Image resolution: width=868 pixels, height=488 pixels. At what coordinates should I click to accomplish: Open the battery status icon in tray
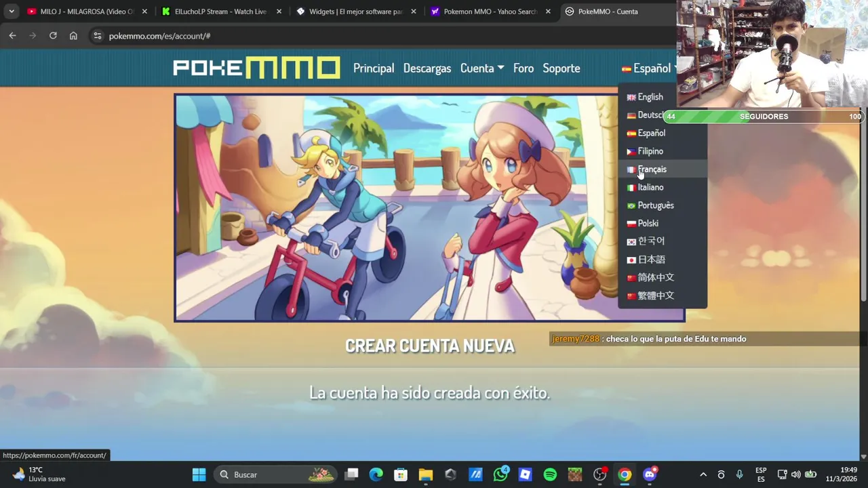[810, 474]
